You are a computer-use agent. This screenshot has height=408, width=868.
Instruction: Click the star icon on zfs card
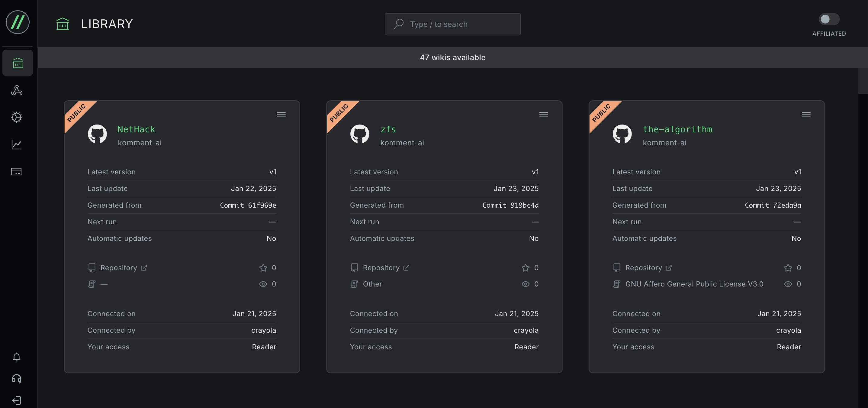pyautogui.click(x=525, y=268)
